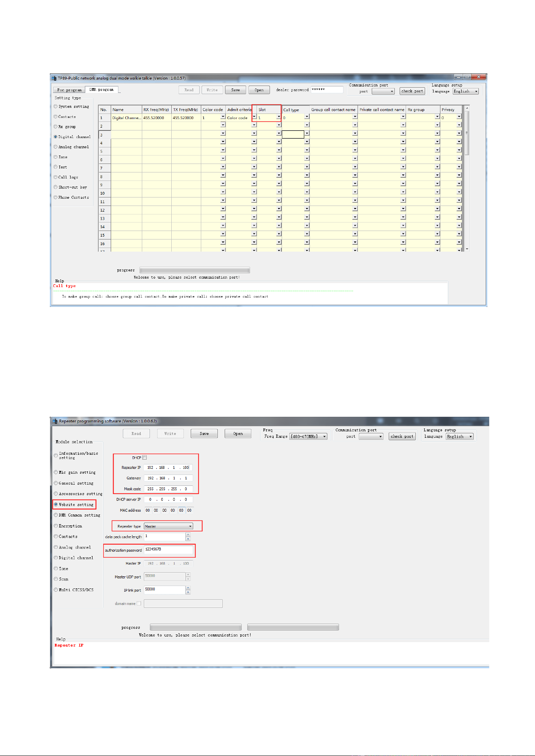Click check port in the Repeater window
Screen dimensions: 535x756
(402, 437)
